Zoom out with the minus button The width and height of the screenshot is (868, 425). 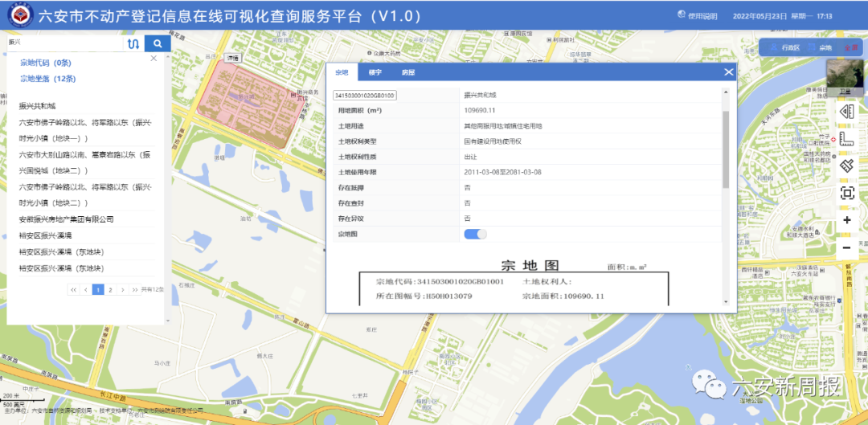(847, 247)
